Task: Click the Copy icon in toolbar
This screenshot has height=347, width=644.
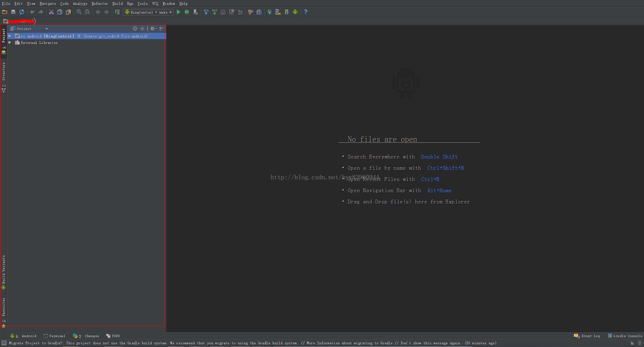Action: (x=60, y=12)
